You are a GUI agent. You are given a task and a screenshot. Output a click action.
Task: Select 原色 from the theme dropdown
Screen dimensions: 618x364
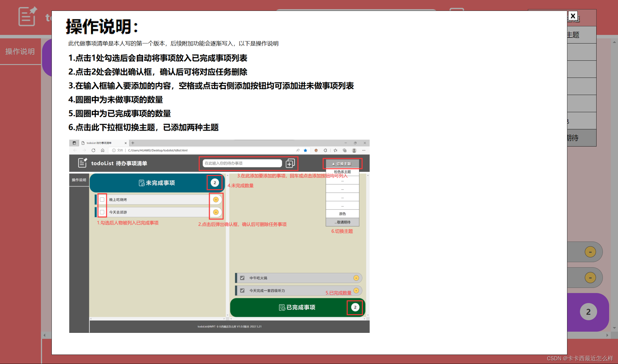click(342, 213)
